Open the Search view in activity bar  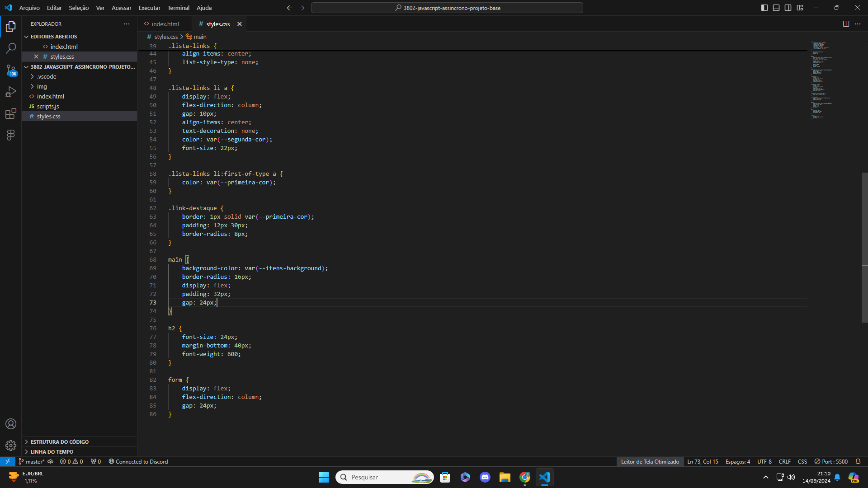point(11,48)
